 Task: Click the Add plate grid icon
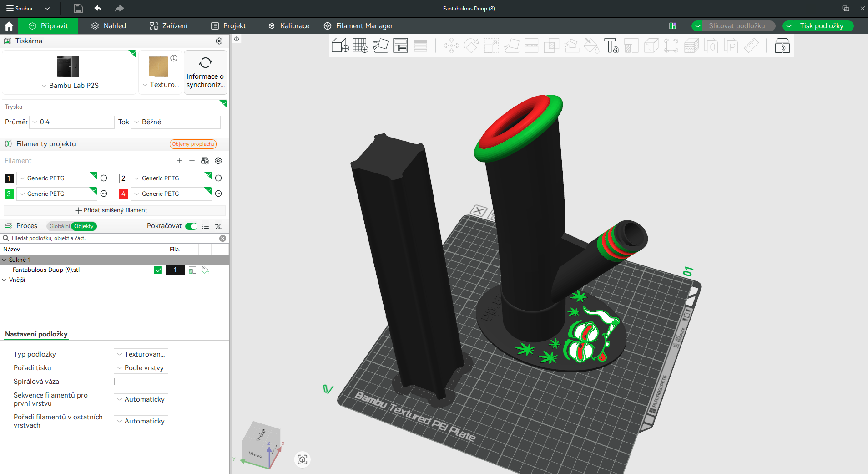coord(360,46)
